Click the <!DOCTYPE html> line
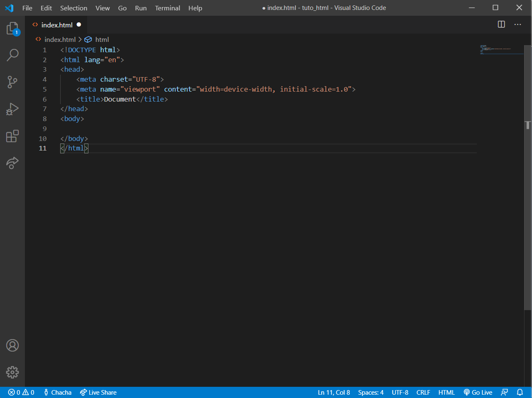532x398 pixels. tap(90, 50)
